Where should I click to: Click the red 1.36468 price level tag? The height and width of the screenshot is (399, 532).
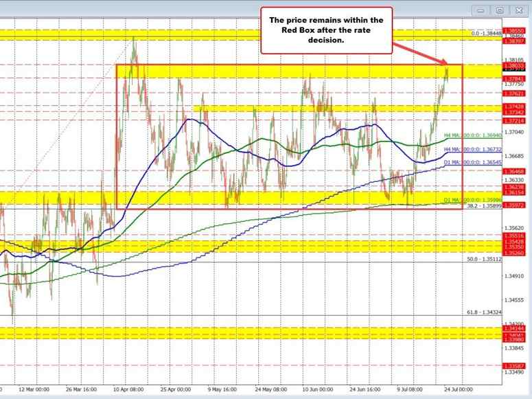pos(514,172)
